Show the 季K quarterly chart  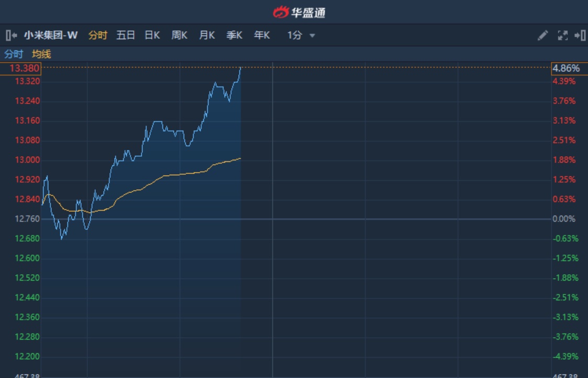(x=234, y=36)
